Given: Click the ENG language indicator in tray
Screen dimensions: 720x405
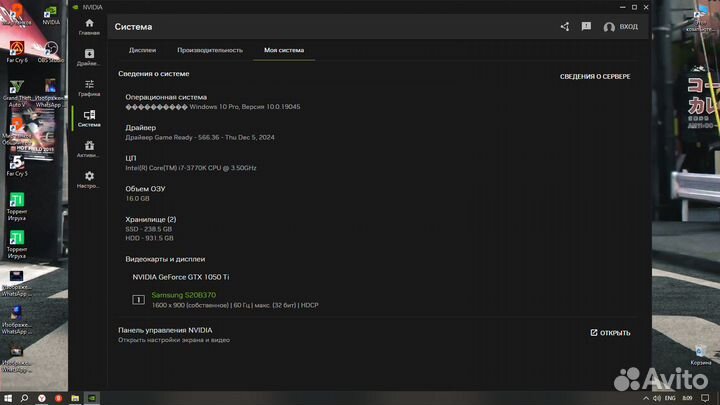Looking at the screenshot, I should pos(670,397).
